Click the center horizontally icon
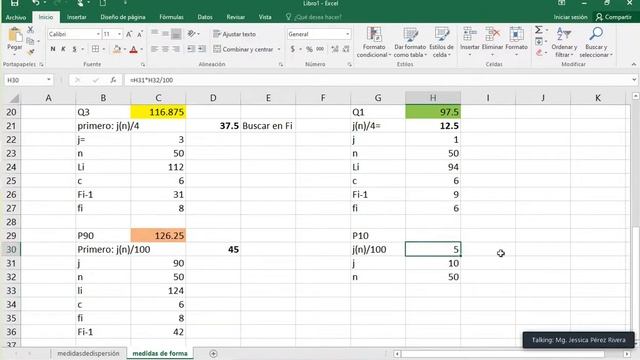This screenshot has width=640, height=360. click(165, 49)
